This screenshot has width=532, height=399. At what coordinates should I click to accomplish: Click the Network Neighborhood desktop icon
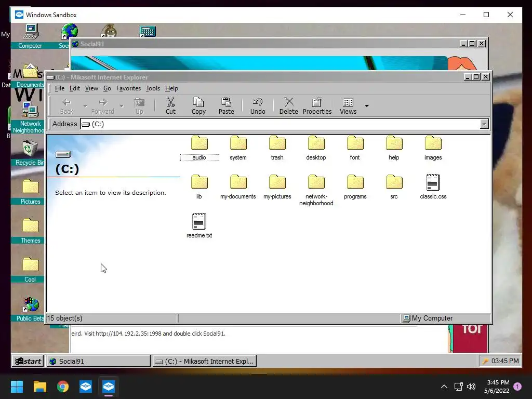click(30, 117)
